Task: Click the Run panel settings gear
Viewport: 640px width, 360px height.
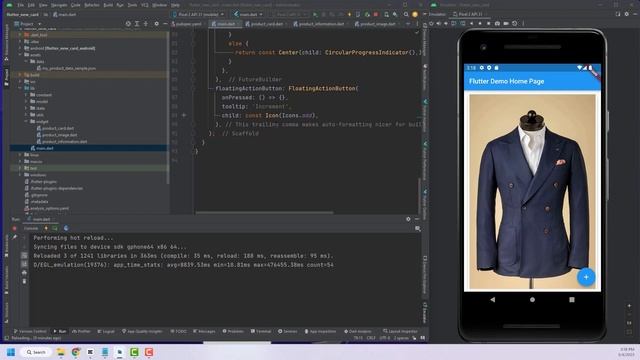Action: click(408, 219)
